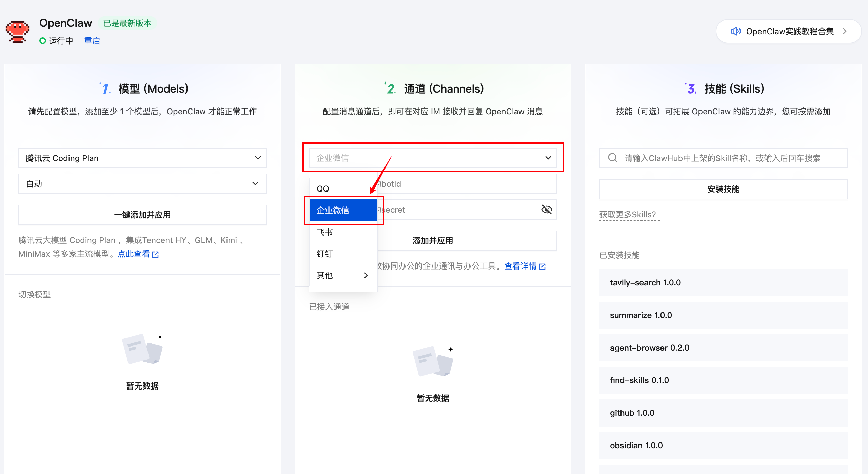Click the OpenClaw crab logo icon
Viewport: 868px width, 474px height.
pos(18,32)
